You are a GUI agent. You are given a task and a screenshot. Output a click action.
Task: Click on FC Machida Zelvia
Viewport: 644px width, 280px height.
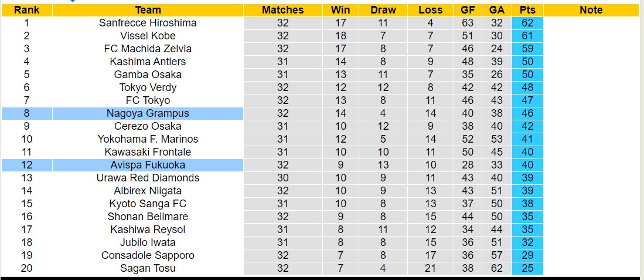(148, 49)
